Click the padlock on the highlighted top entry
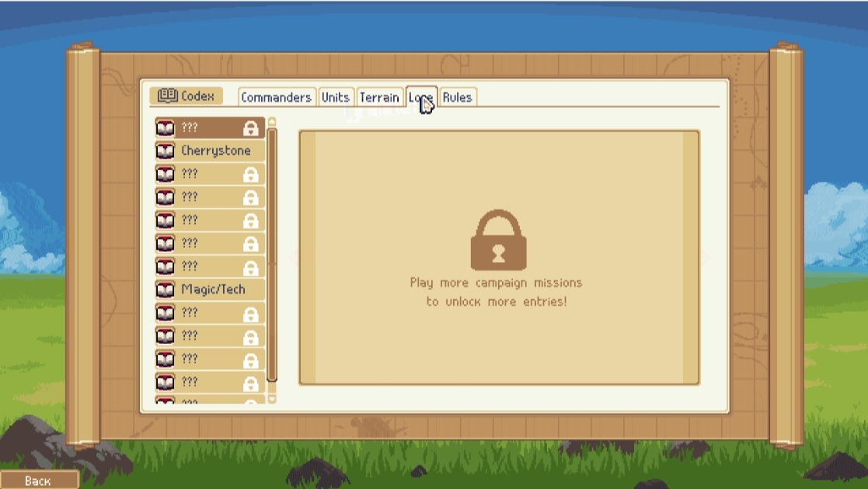The width and height of the screenshot is (868, 489). [250, 128]
